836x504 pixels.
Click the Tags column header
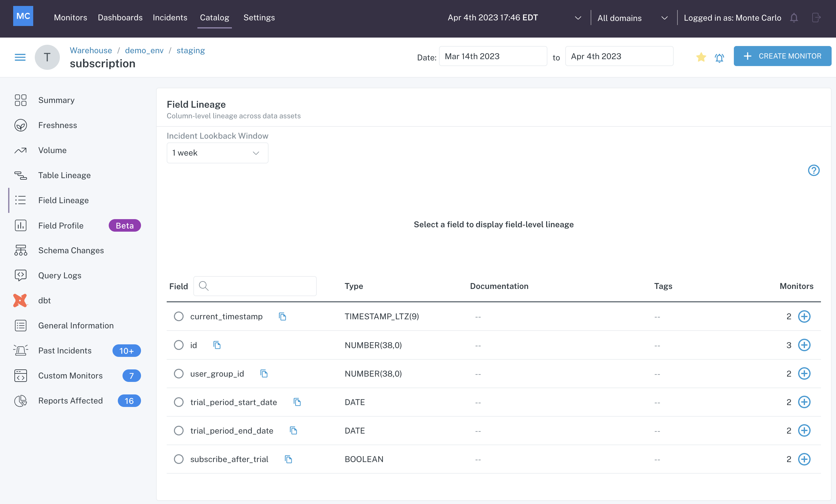tap(663, 286)
